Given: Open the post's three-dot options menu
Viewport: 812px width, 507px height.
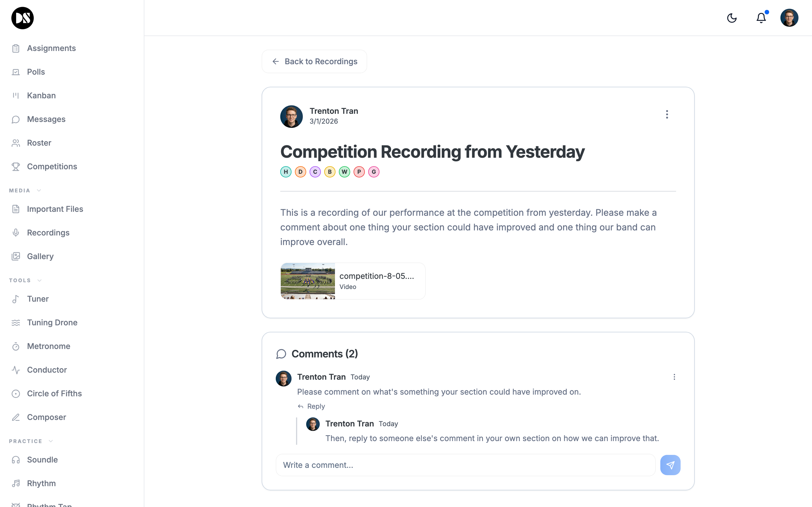Looking at the screenshot, I should point(667,114).
